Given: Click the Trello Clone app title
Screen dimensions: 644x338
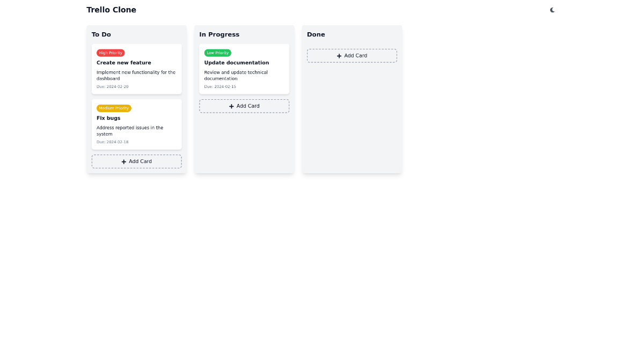Looking at the screenshot, I should click(x=111, y=10).
